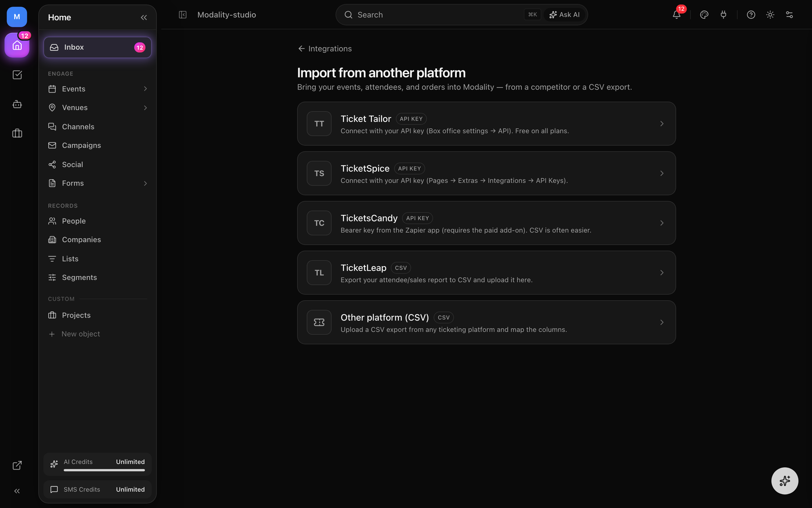Open Segments in sidebar
Image resolution: width=812 pixels, height=508 pixels.
pyautogui.click(x=97, y=277)
